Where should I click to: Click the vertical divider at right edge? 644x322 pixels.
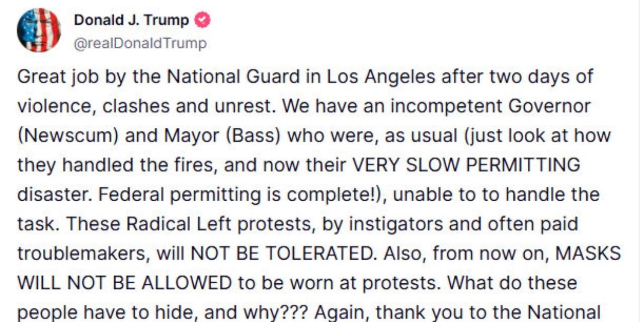(x=639, y=161)
